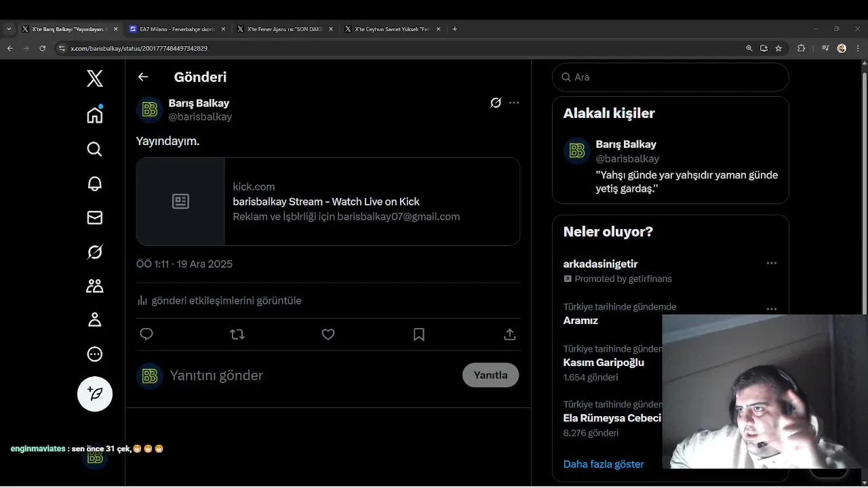Viewport: 868px width, 488px height.
Task: Open Notifications bell icon
Action: 95,183
